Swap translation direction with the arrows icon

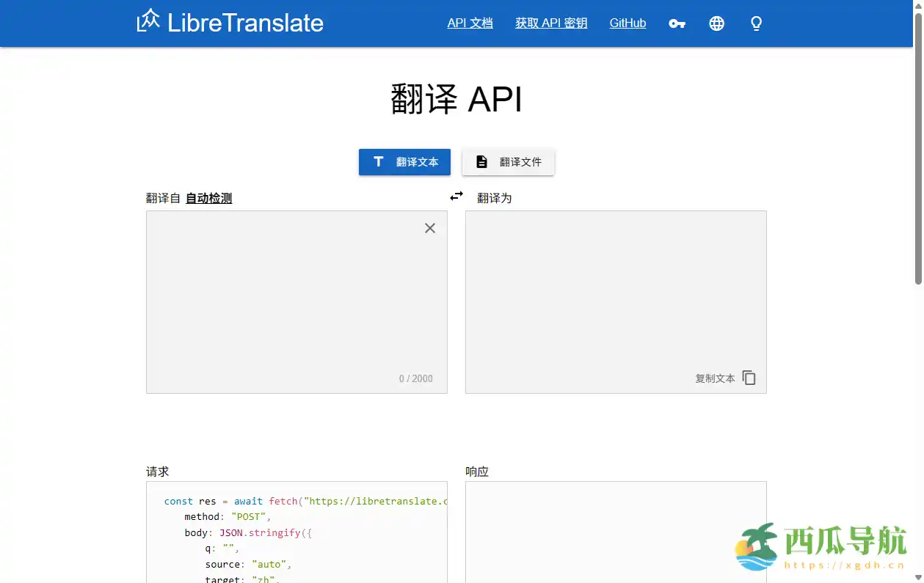[456, 196]
